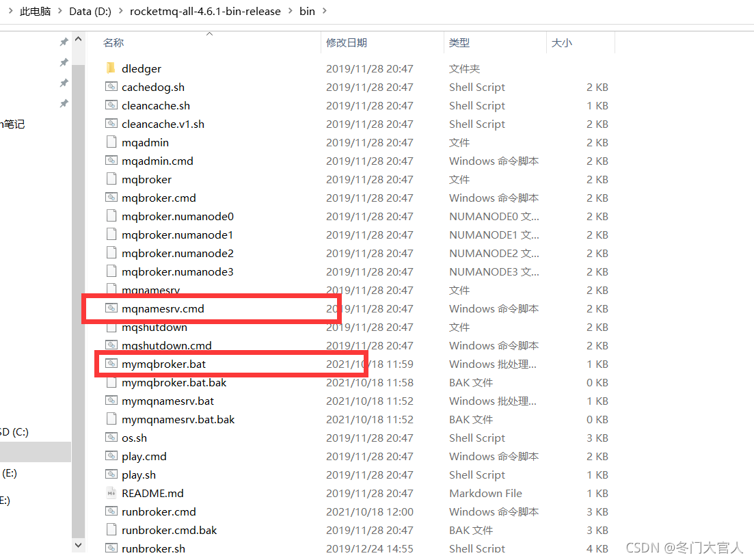Select the mymqbroker.bat file name
754x560 pixels.
pyautogui.click(x=163, y=364)
